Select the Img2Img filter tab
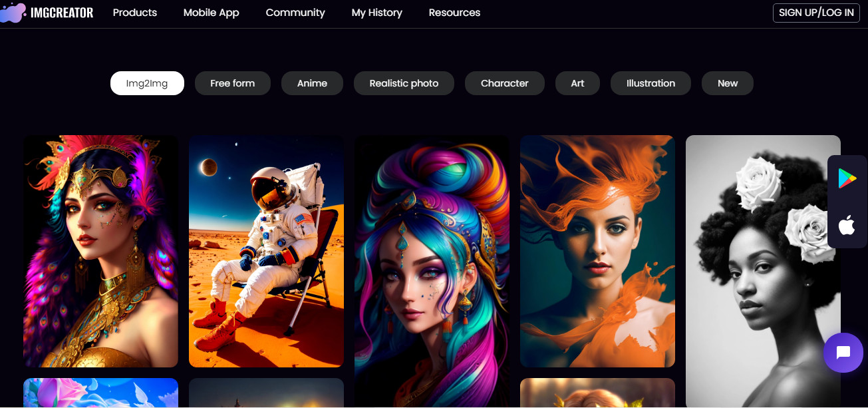 tap(147, 83)
